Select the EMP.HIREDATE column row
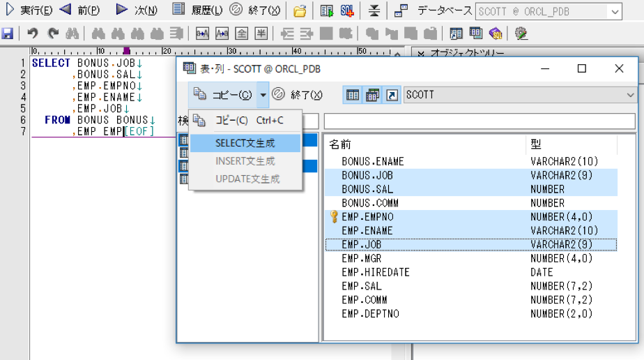This screenshot has width=644, height=360. pos(375,272)
